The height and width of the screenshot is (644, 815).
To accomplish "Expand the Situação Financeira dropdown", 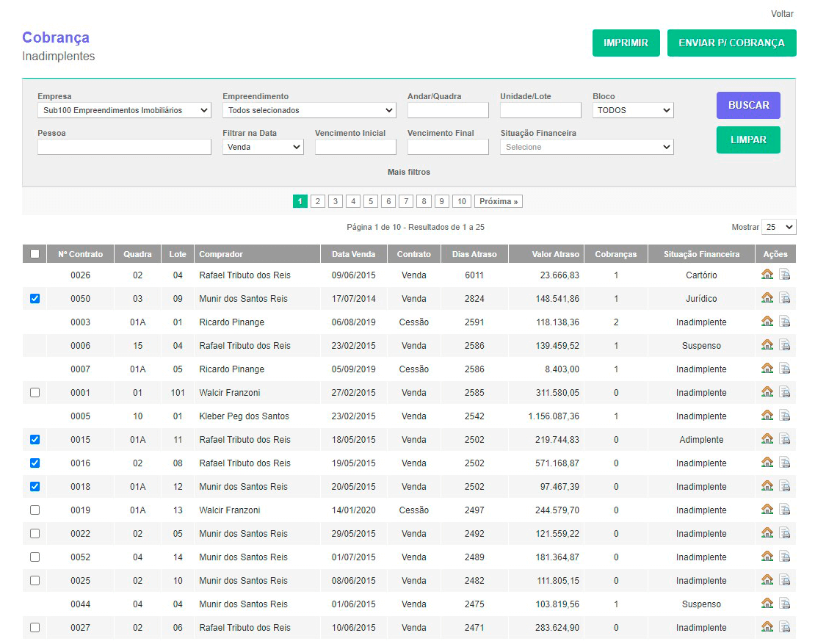I will [587, 147].
